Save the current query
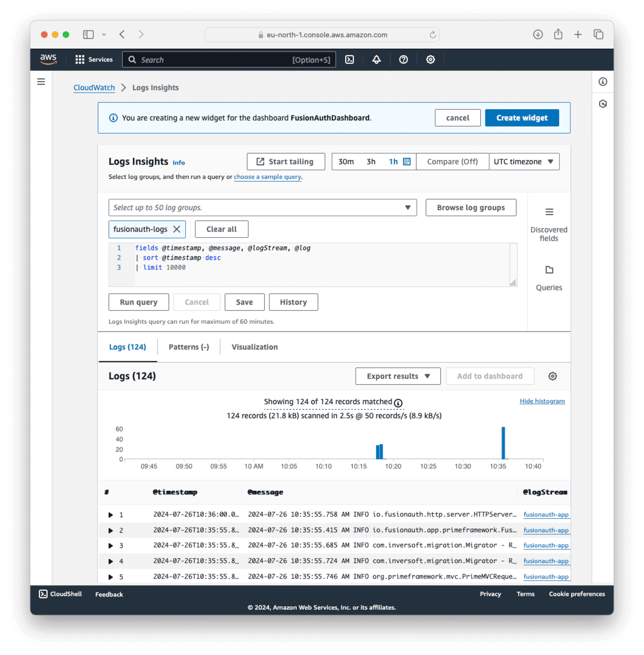Image resolution: width=644 pixels, height=655 pixels. (x=244, y=302)
